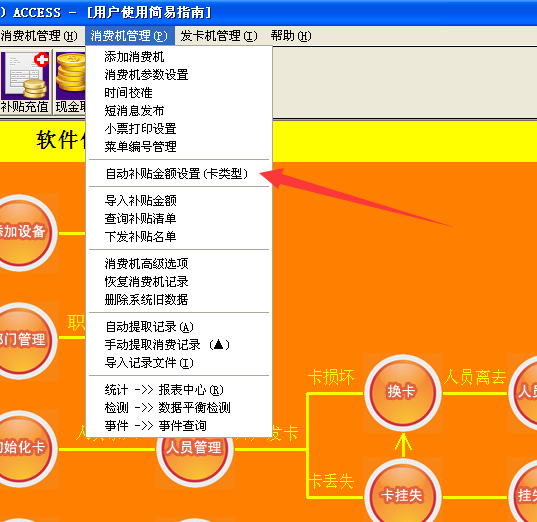Choose 删除系统旧数据 from the menu

[x=179, y=300]
